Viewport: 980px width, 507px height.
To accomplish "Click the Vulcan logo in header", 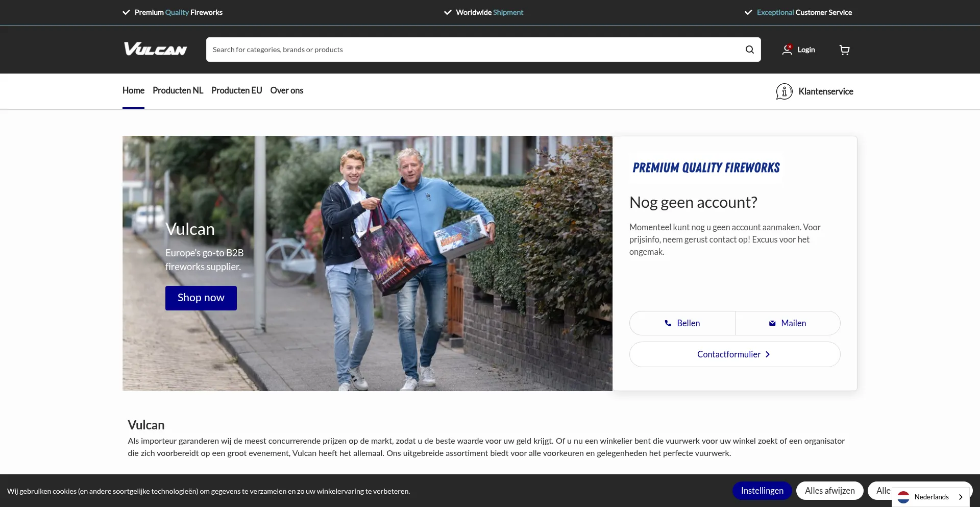I will [155, 49].
